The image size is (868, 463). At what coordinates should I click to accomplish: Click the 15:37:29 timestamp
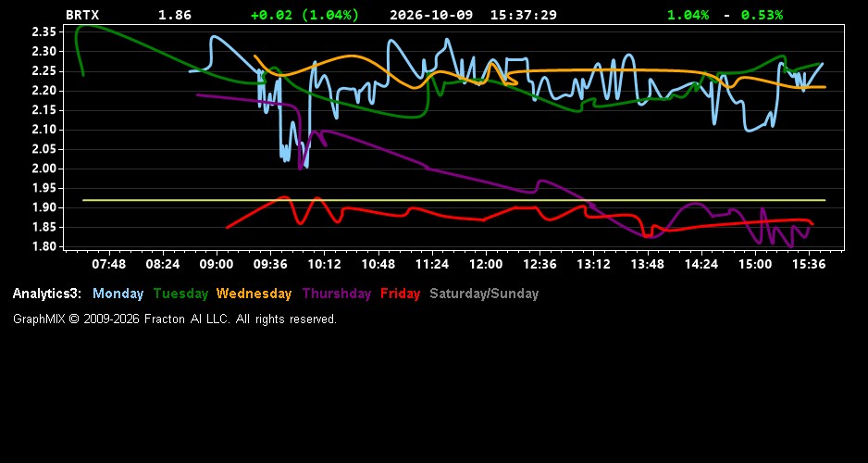point(523,15)
